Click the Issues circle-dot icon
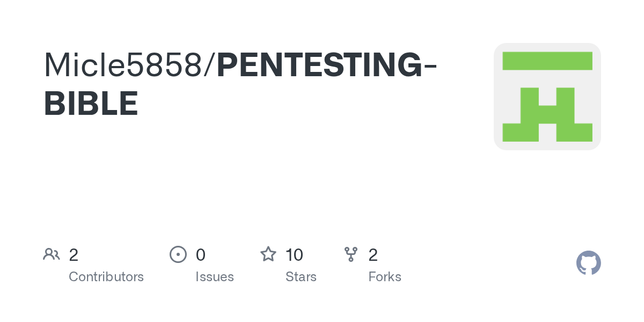The height and width of the screenshot is (322, 644). pos(178,254)
